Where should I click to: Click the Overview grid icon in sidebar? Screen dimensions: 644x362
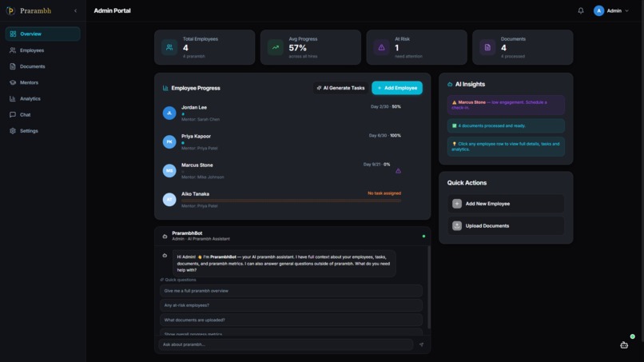tap(13, 34)
